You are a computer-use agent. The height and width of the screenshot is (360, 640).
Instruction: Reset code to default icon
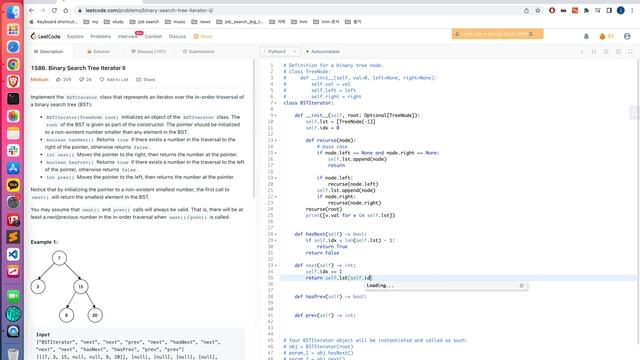tap(606, 52)
